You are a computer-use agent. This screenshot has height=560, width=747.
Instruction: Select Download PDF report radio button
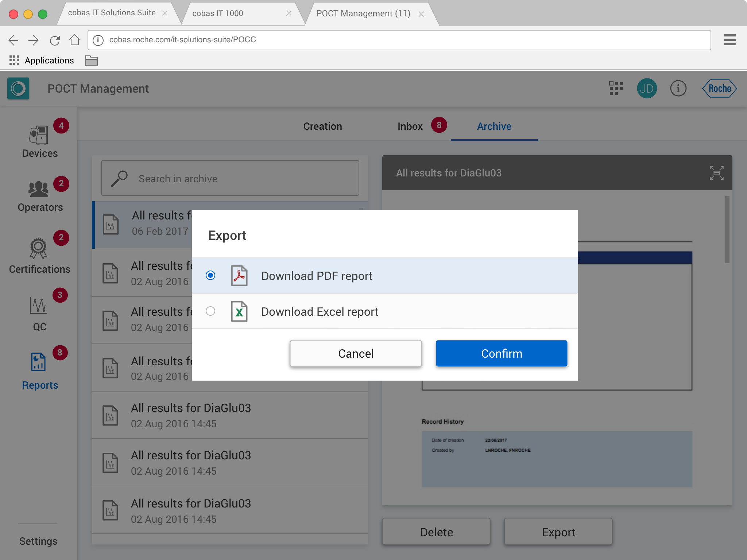[x=210, y=275]
